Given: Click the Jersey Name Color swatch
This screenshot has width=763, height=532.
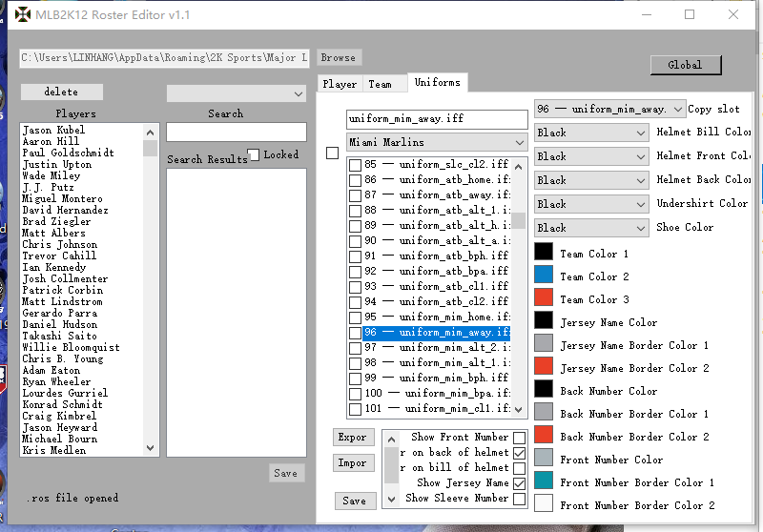Looking at the screenshot, I should pyautogui.click(x=544, y=320).
